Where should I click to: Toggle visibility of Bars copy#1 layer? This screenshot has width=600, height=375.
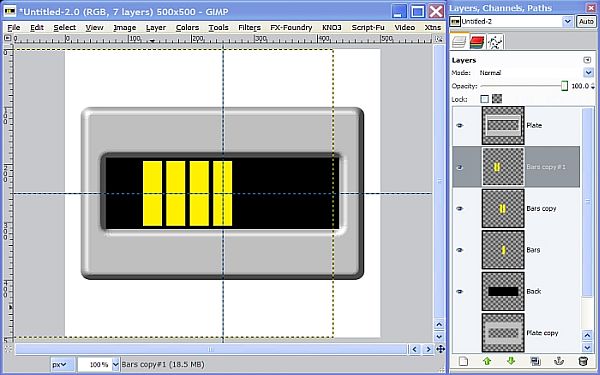tap(460, 167)
